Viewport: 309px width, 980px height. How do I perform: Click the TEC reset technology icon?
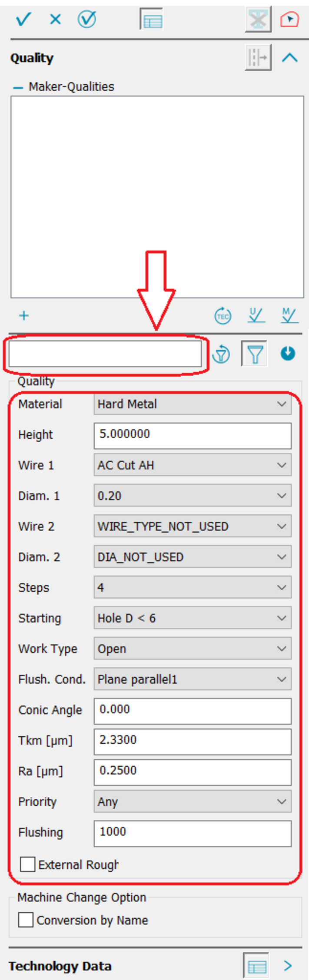(223, 316)
